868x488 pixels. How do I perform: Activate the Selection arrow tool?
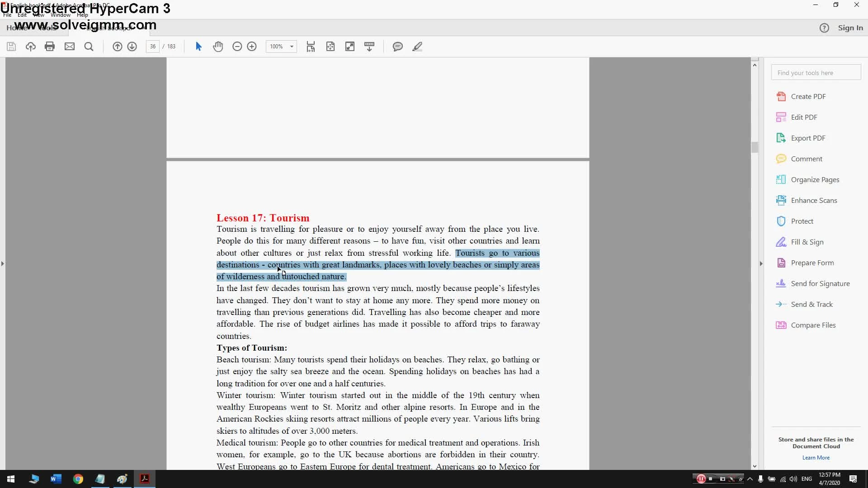point(198,47)
